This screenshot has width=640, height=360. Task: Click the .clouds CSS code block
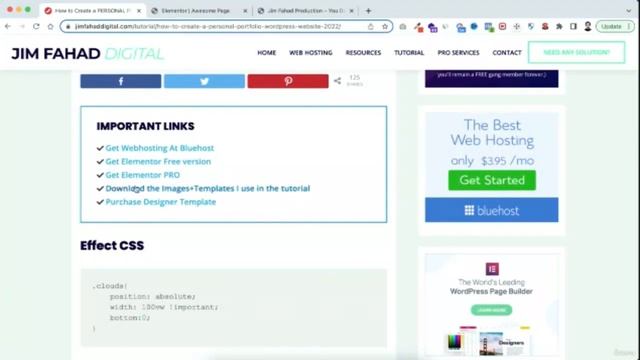click(233, 308)
